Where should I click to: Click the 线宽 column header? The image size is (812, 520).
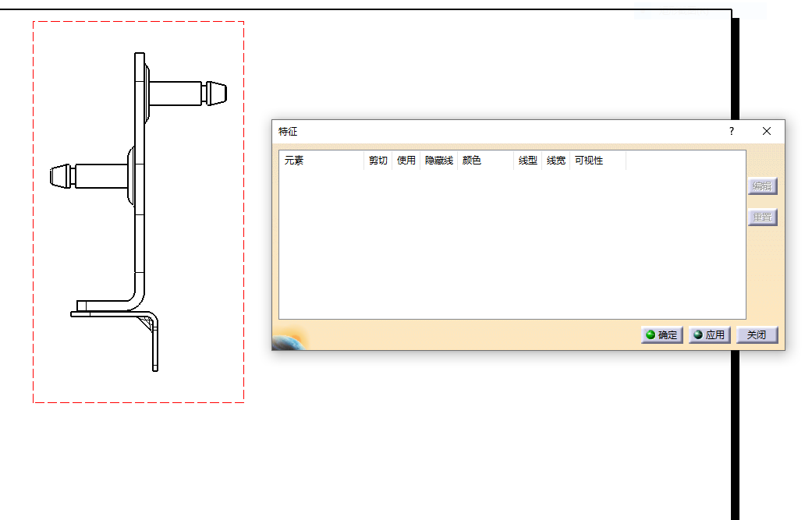[x=555, y=161]
